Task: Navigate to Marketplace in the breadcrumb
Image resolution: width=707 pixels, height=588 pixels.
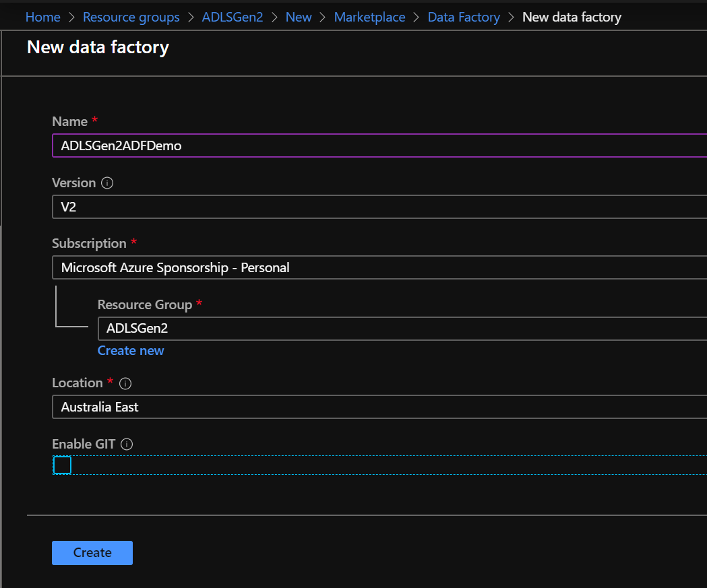Action: click(369, 17)
